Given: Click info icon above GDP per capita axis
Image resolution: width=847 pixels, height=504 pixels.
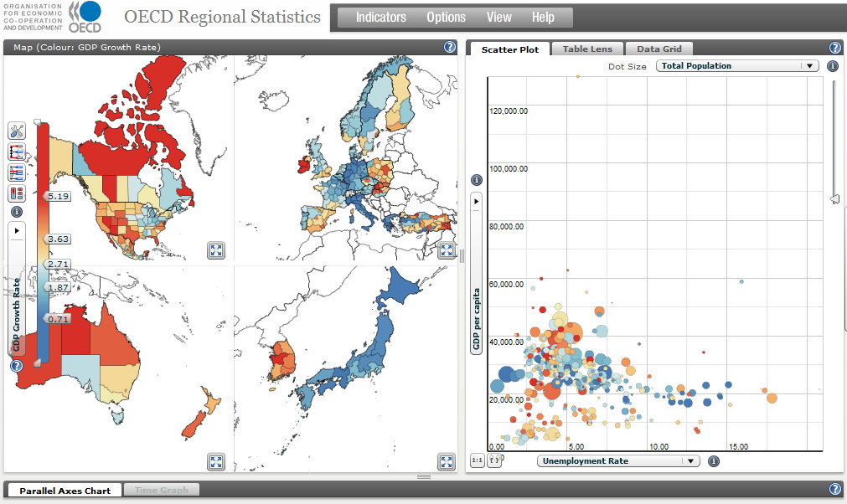Looking at the screenshot, I should (477, 180).
